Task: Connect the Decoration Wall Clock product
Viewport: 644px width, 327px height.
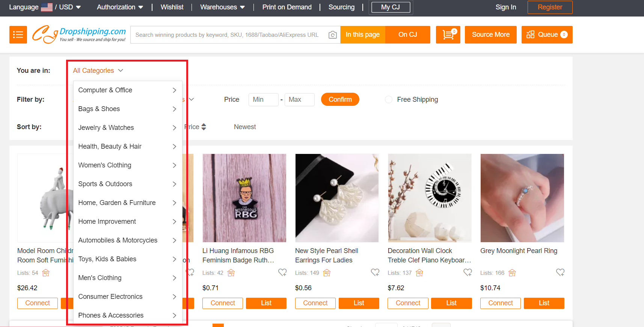Action: 408,303
